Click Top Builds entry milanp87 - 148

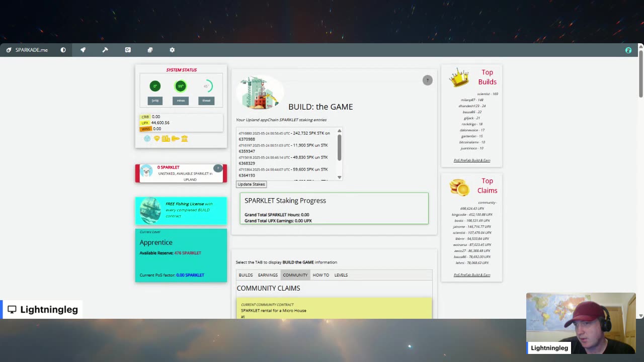coord(472,100)
